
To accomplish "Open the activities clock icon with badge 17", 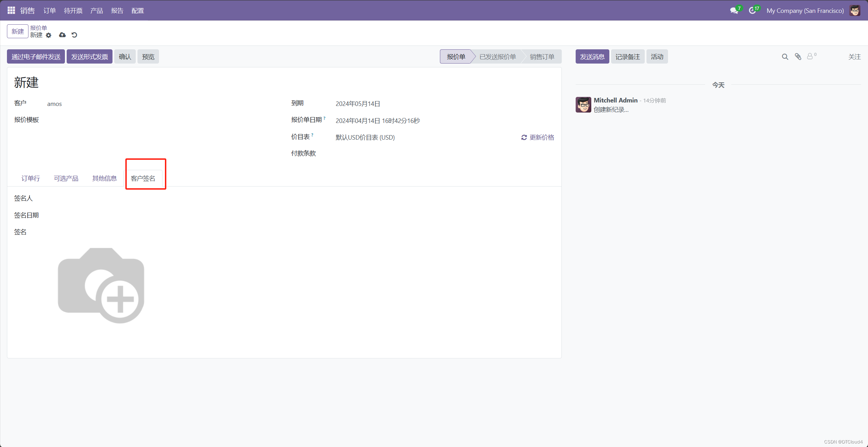I will [752, 10].
